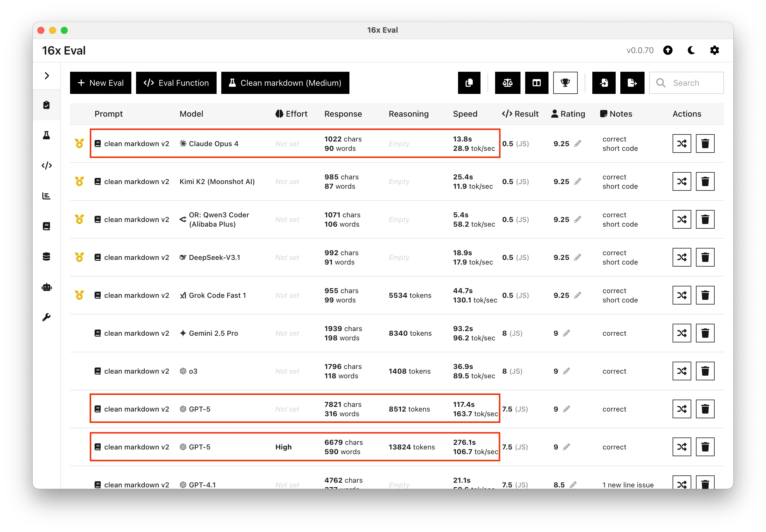Sort by the Model column header

pyautogui.click(x=191, y=114)
